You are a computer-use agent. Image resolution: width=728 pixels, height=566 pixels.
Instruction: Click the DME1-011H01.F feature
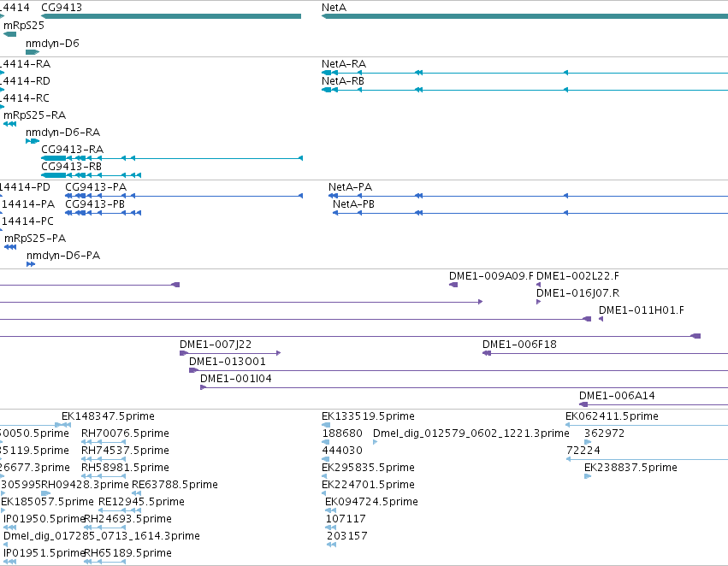(x=601, y=319)
